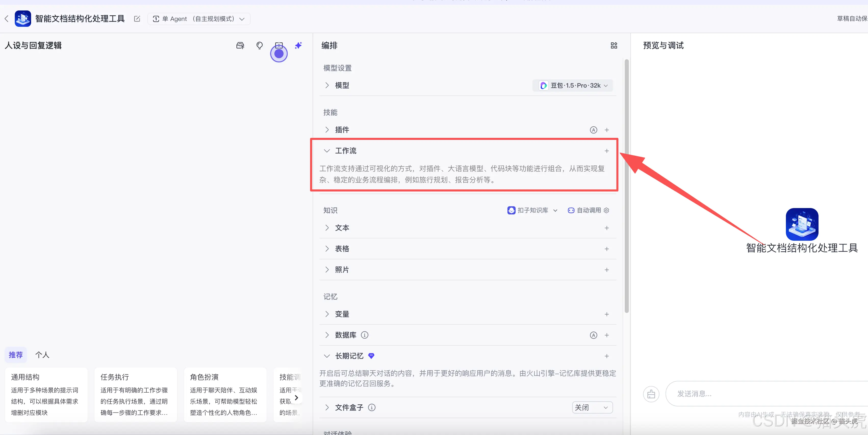Select the 任务执行 prompt template card
Screen dimensions: 868x435
(135, 394)
